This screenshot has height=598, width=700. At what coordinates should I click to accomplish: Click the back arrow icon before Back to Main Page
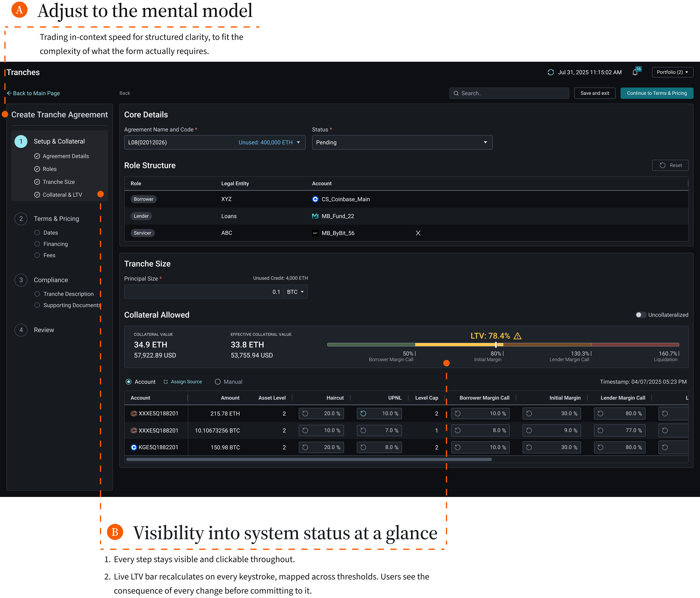(9, 93)
